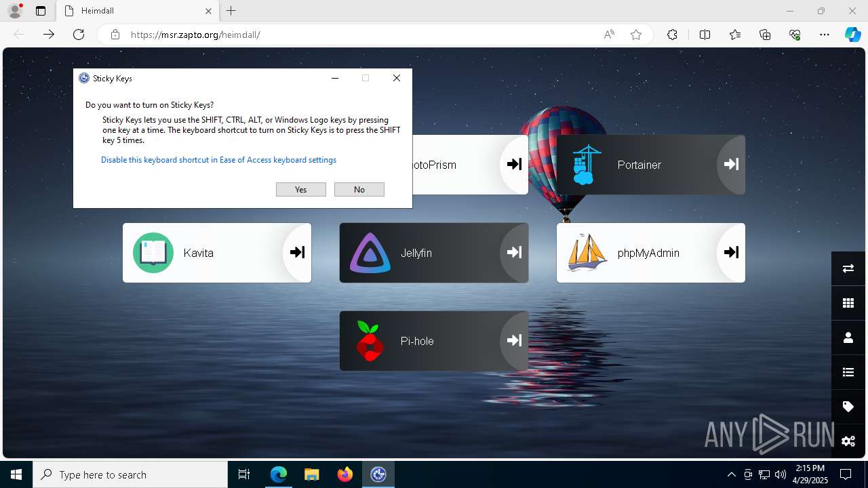This screenshot has height=488, width=868.
Task: Open the Jellyfin tile label
Action: tap(416, 253)
